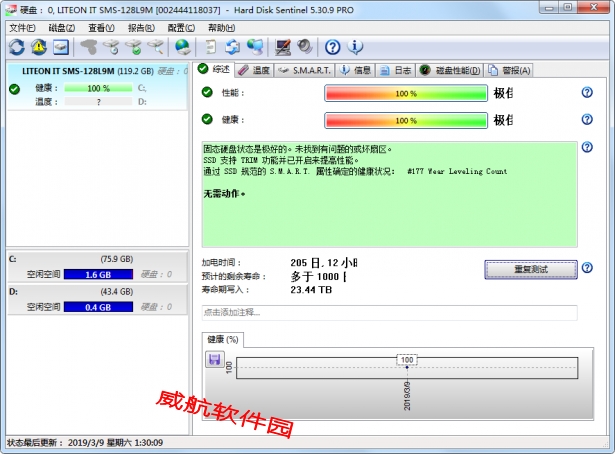Click the 健康 100 % gradient bar in the overview
The width and height of the screenshot is (615, 454).
[x=406, y=120]
